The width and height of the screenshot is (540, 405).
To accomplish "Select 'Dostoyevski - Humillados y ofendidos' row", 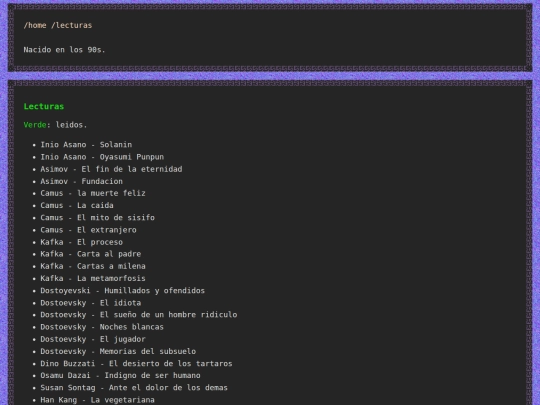I will 123,291.
